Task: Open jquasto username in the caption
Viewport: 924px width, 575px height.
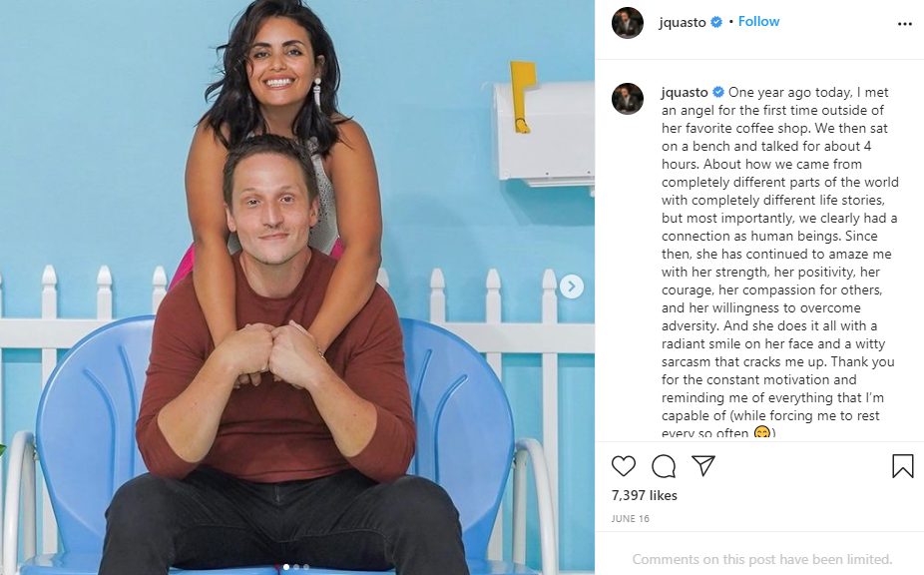Action: click(685, 93)
